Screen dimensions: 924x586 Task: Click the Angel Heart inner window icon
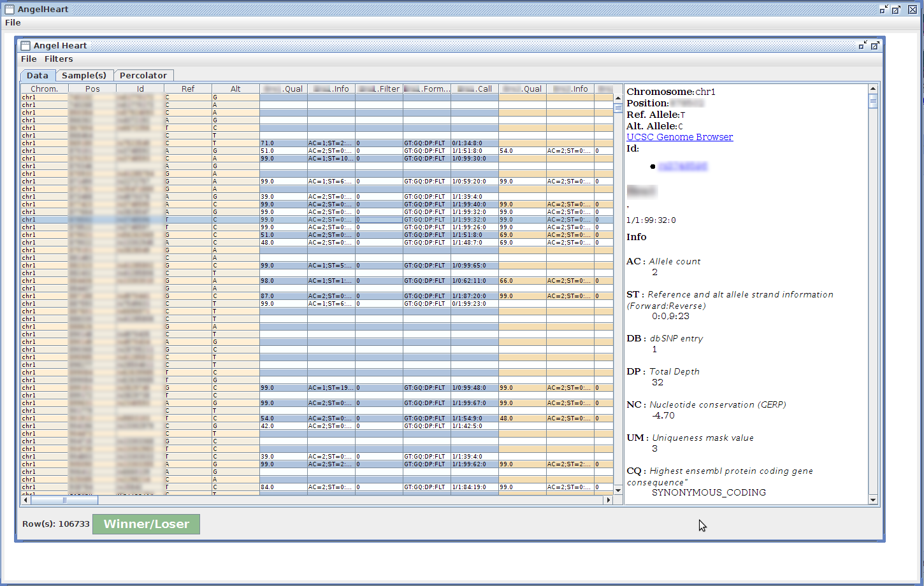[x=25, y=46]
